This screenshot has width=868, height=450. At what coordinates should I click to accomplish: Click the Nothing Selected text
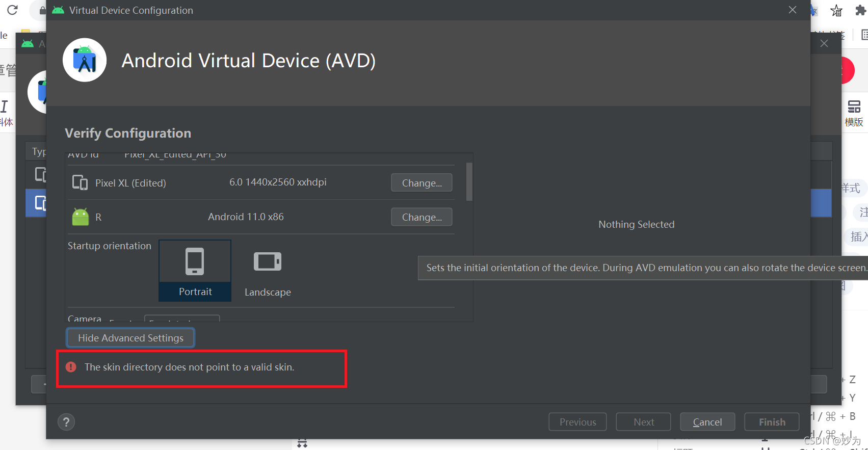click(x=636, y=224)
